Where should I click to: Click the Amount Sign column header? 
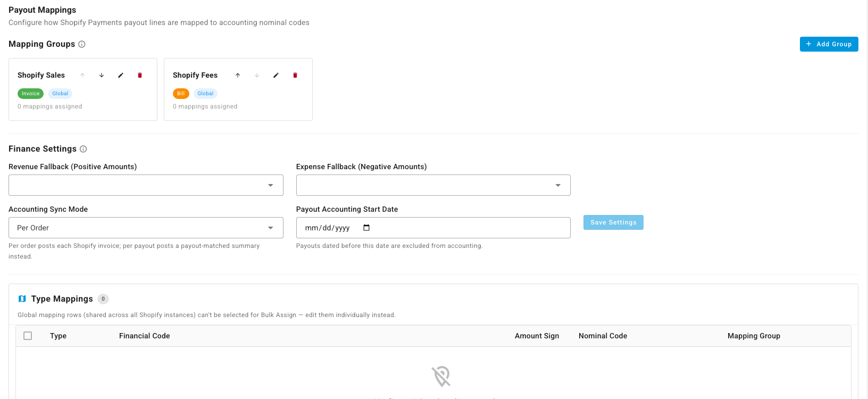(x=537, y=336)
